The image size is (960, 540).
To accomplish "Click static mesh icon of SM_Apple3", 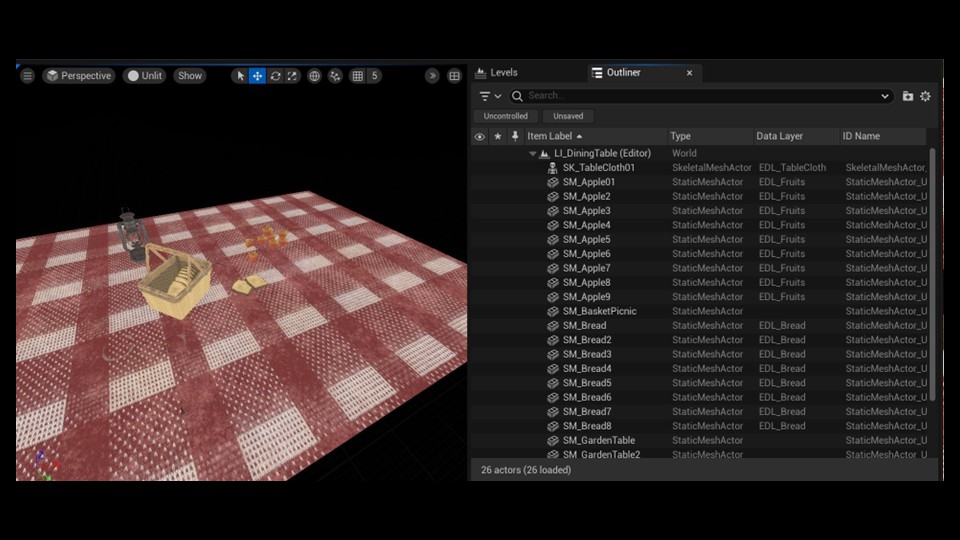I will 553,211.
